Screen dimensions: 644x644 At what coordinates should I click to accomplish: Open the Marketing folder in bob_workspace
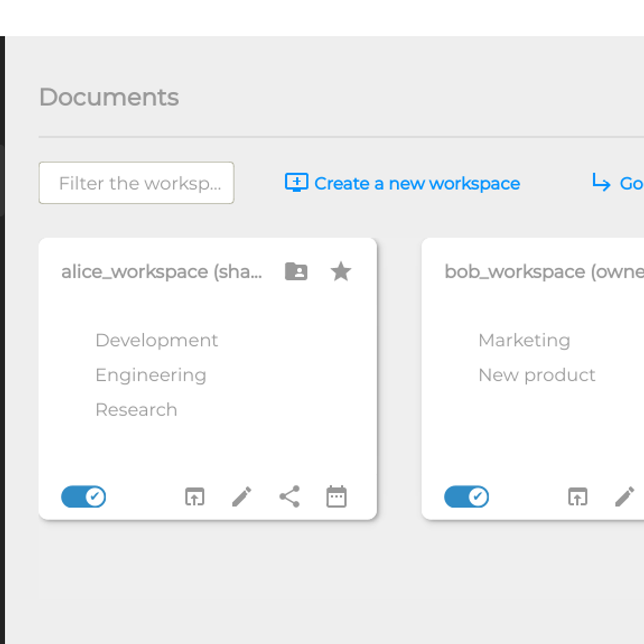[524, 340]
